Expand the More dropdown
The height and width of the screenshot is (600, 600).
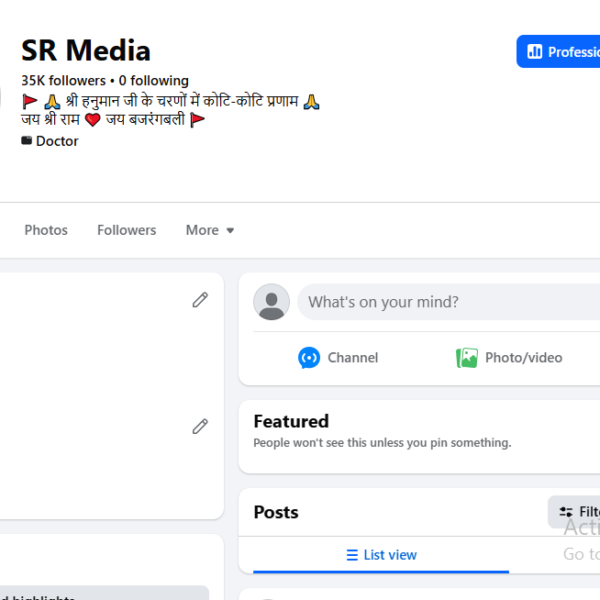pyautogui.click(x=210, y=230)
